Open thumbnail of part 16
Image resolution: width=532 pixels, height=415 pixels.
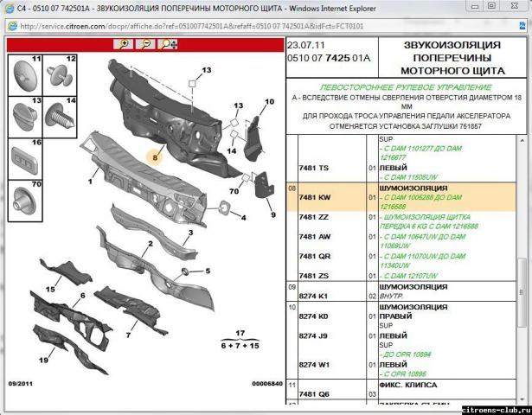point(25,159)
